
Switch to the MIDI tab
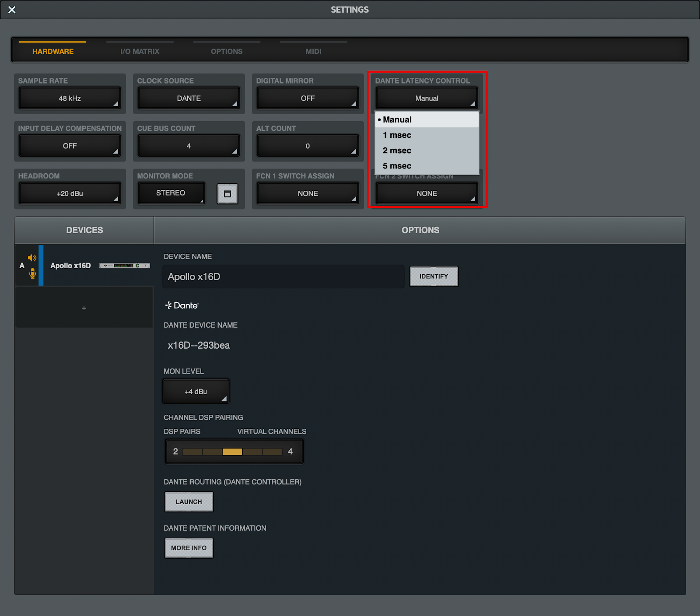(313, 51)
